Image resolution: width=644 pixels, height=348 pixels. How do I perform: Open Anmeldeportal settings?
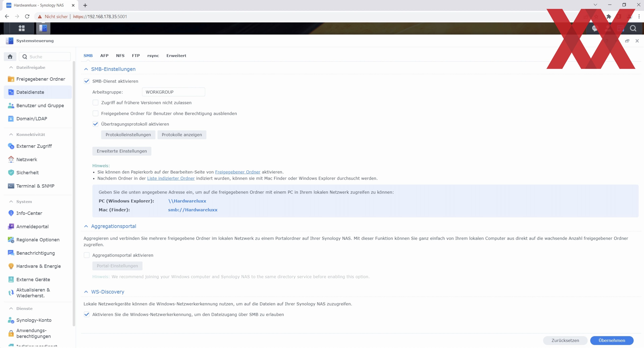[38, 227]
